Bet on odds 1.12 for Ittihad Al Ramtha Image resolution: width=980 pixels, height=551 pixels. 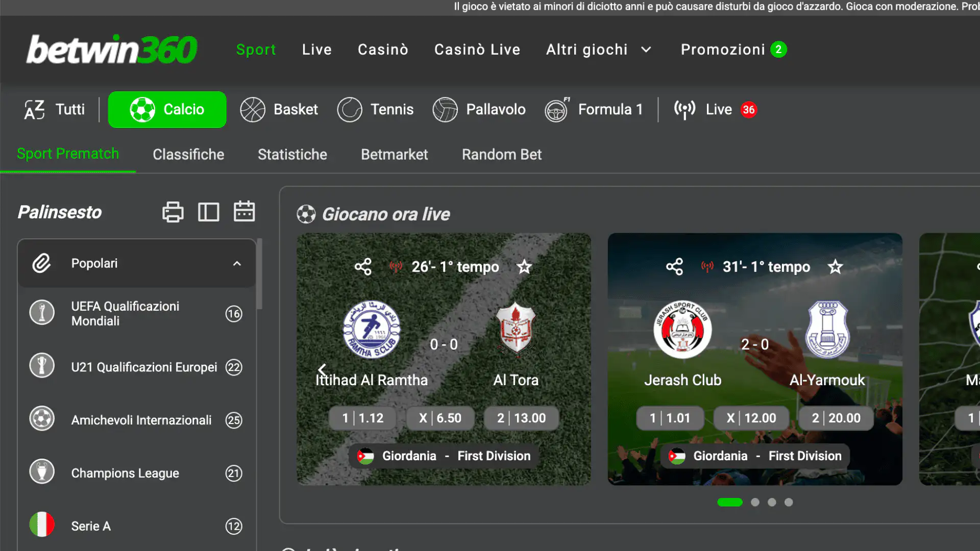coord(362,418)
